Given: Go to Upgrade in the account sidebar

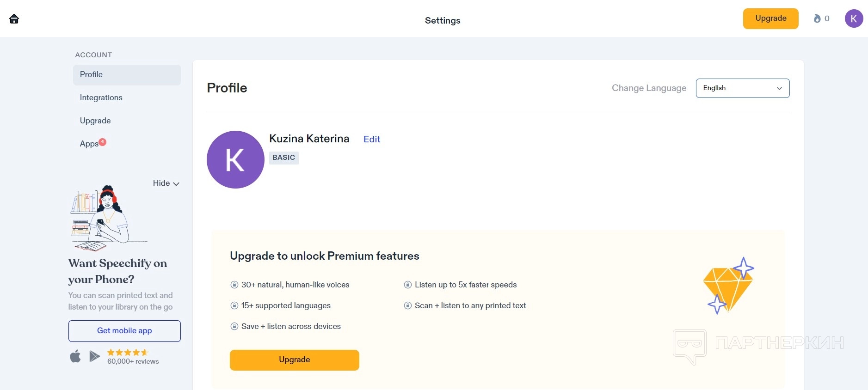Looking at the screenshot, I should pyautogui.click(x=95, y=121).
